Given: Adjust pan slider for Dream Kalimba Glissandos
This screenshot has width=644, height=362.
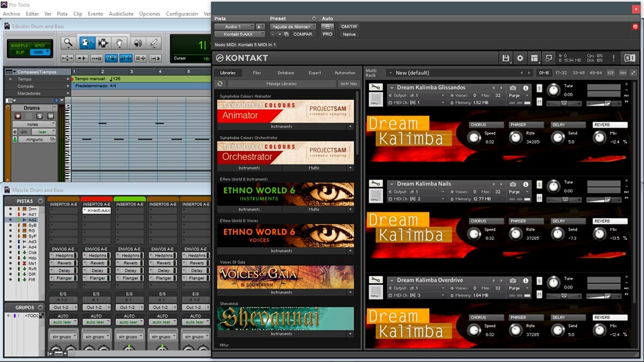Looking at the screenshot, I should point(563,104).
